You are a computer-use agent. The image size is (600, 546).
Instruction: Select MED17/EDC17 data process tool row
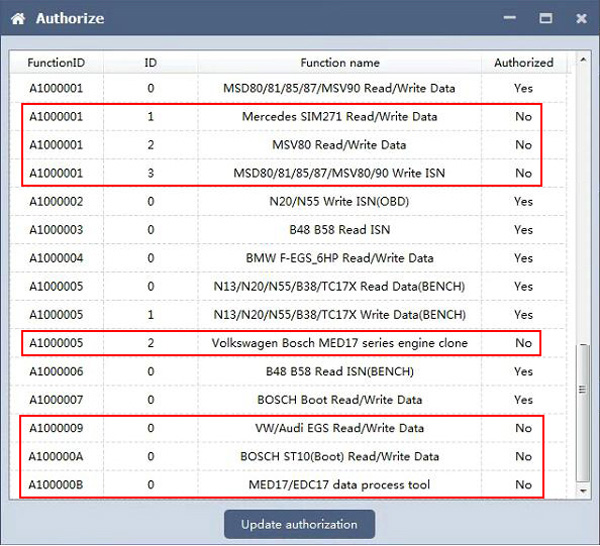(288, 485)
